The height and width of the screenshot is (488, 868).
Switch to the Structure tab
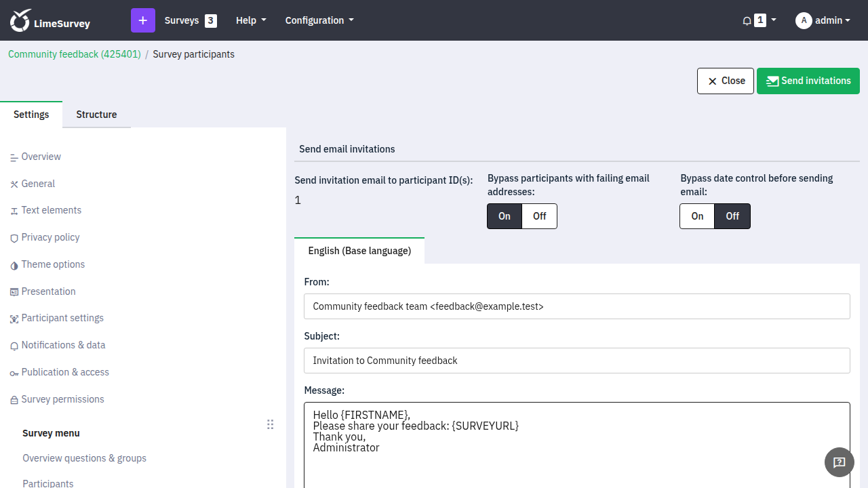[x=96, y=115]
